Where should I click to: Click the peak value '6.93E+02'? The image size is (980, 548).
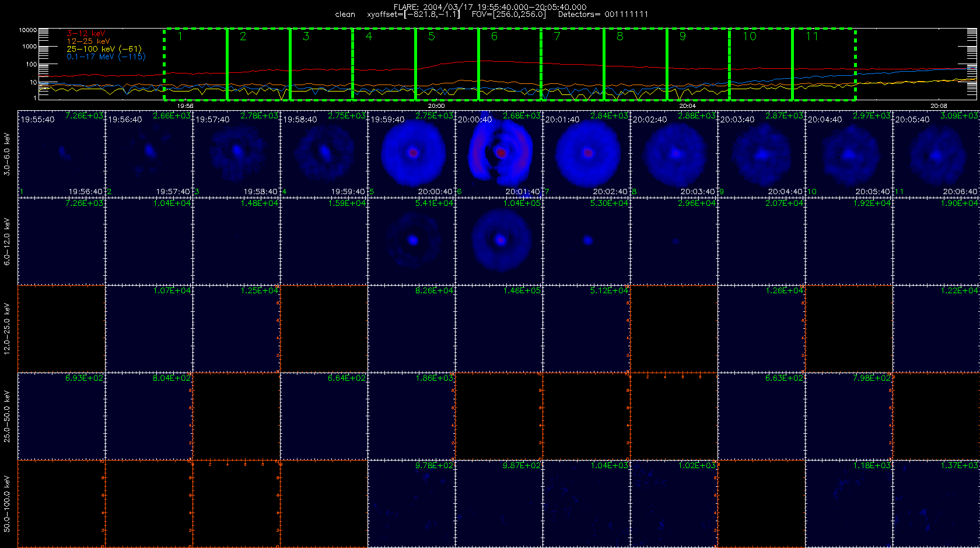click(85, 378)
